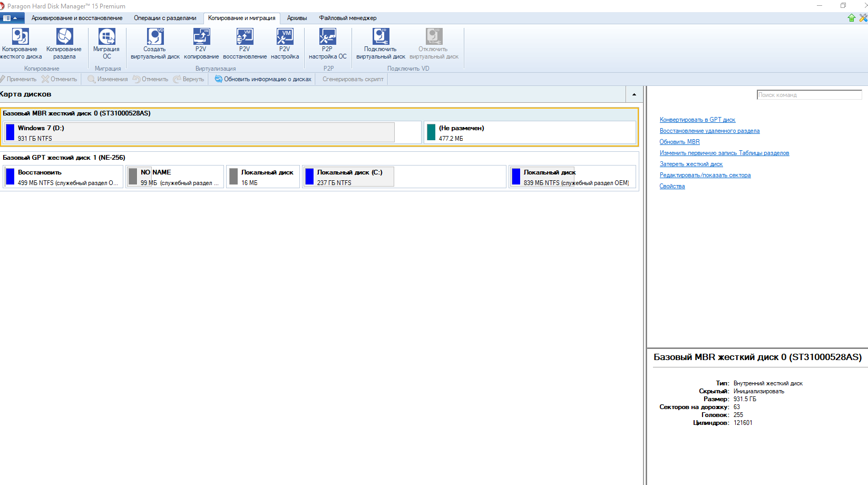This screenshot has width=868, height=485.
Task: Click the Hard Disk Copy icon
Action: (x=20, y=37)
